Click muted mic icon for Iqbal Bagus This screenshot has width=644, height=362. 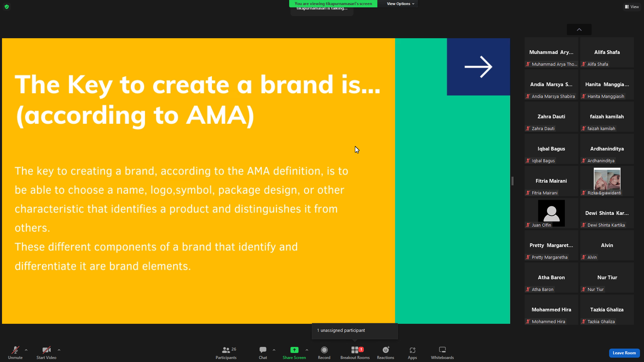pyautogui.click(x=528, y=161)
